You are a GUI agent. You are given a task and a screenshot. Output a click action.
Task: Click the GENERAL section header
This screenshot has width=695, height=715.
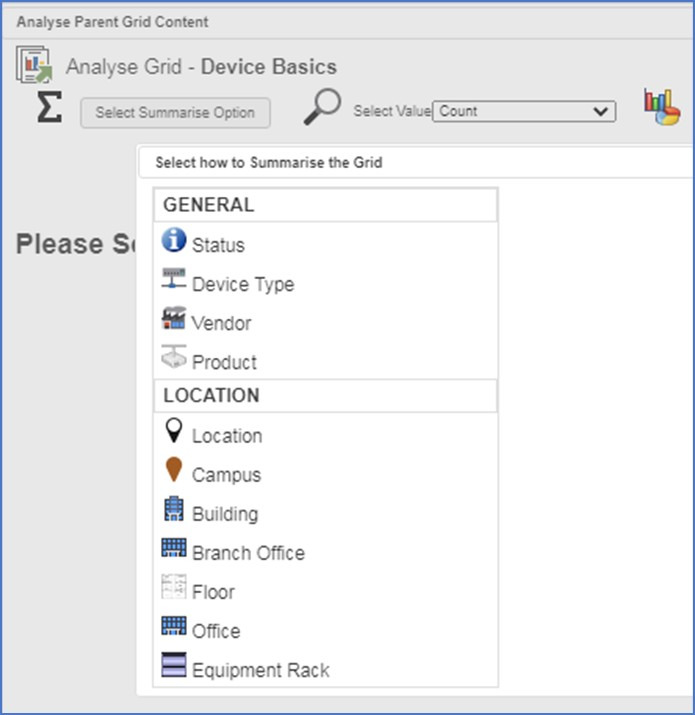(x=326, y=205)
